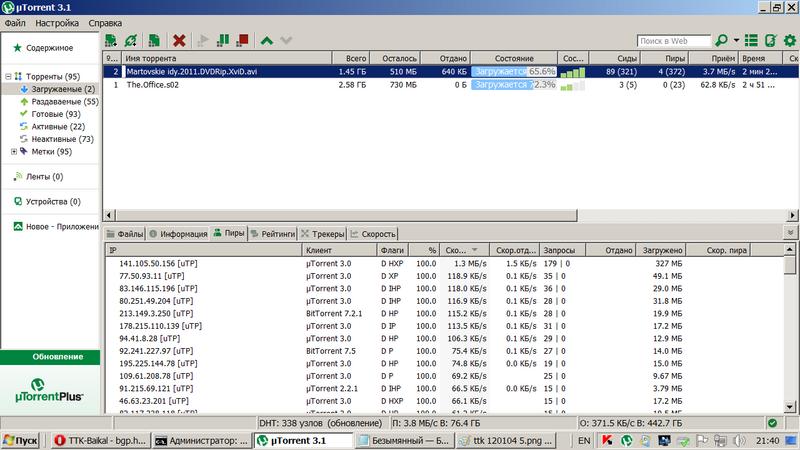Click peers list scrollbar down arrow
The image size is (800, 450).
(789, 407)
